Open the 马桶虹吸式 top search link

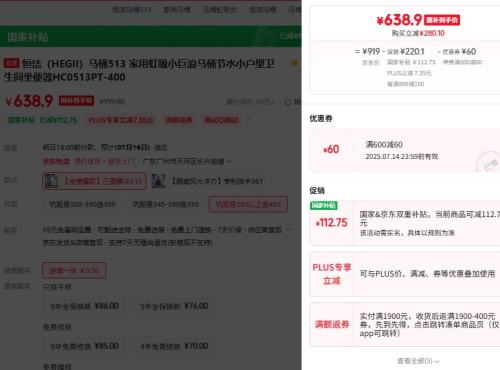click(x=220, y=10)
